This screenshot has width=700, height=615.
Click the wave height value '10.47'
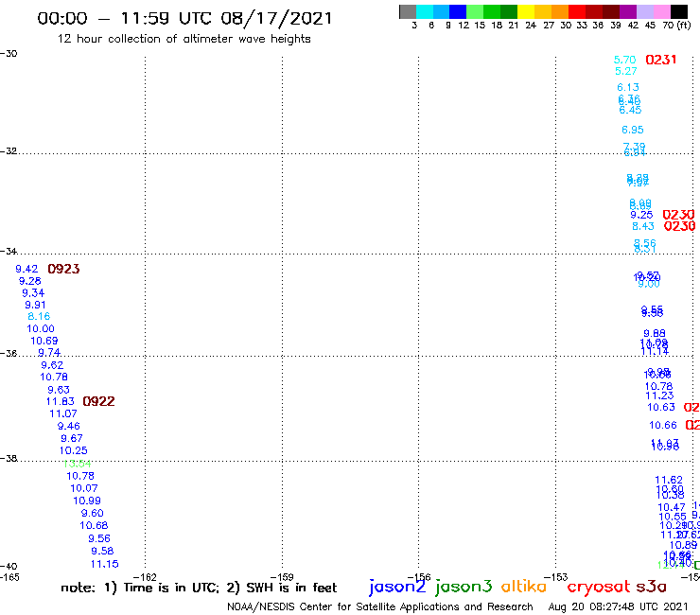pyautogui.click(x=672, y=507)
